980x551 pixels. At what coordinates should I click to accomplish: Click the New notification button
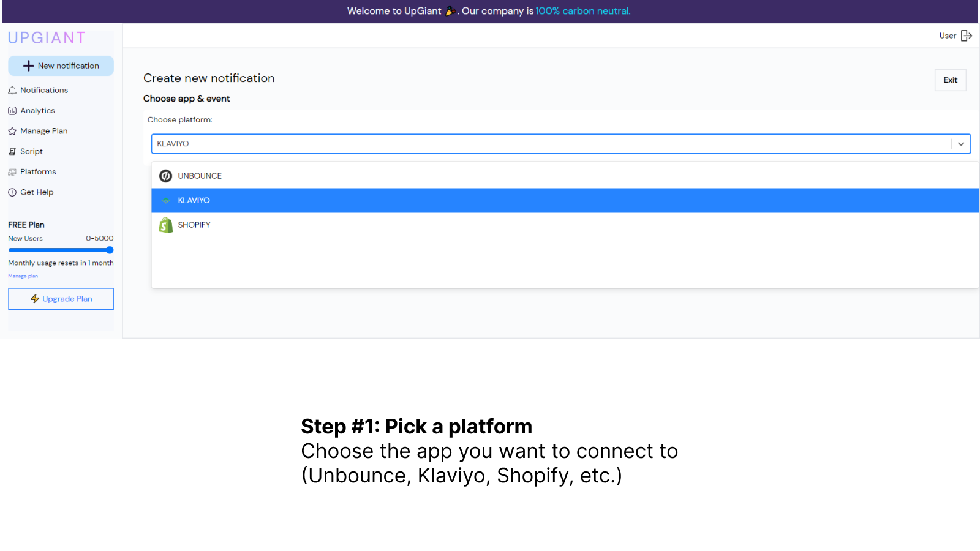[61, 66]
